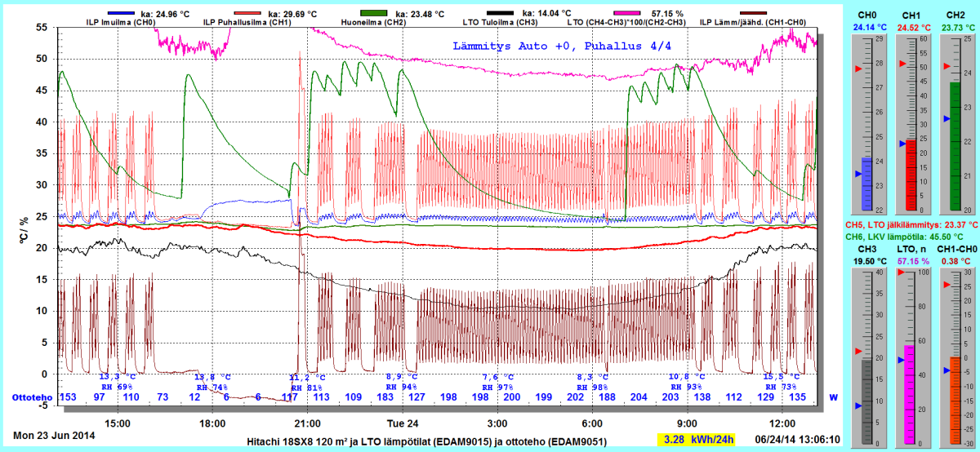
Task: Click the blue bar in CH0 gauge
Action: [x=867, y=183]
